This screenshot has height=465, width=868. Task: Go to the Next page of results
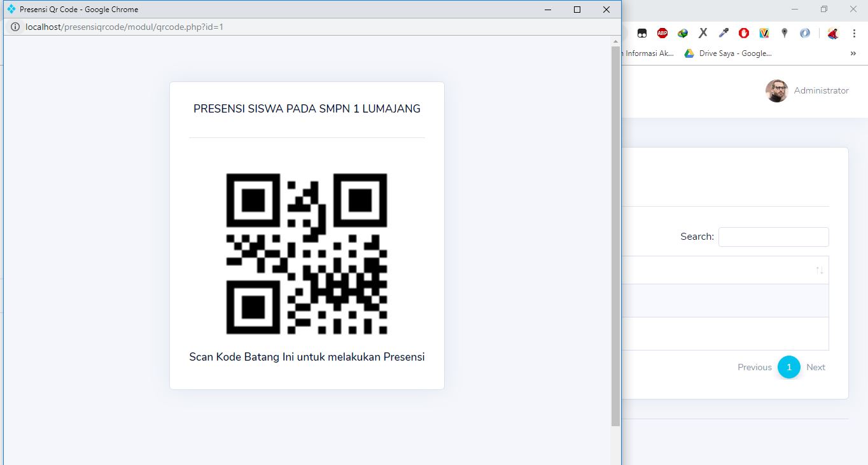(816, 367)
